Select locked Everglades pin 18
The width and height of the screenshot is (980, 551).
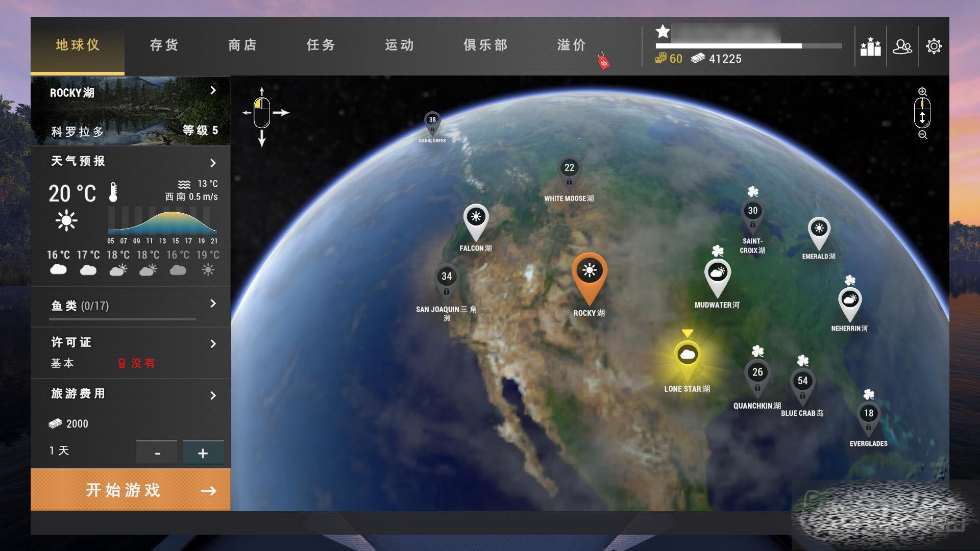(x=869, y=419)
